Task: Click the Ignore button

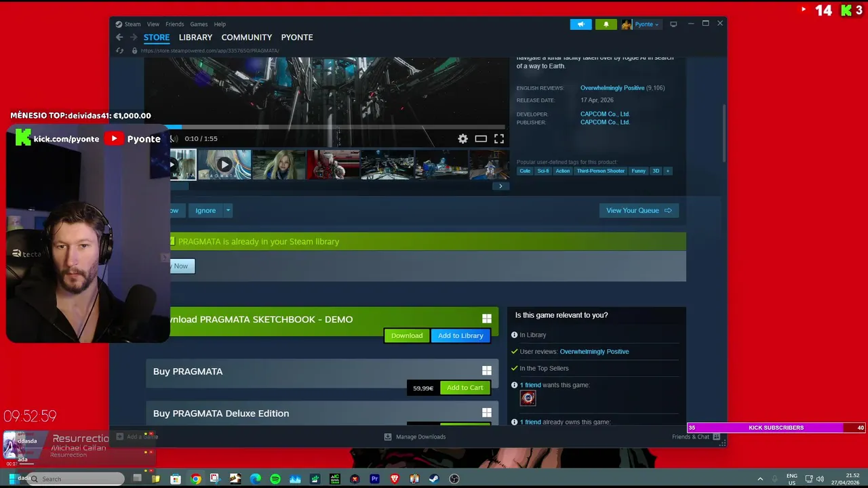Action: pyautogui.click(x=205, y=211)
